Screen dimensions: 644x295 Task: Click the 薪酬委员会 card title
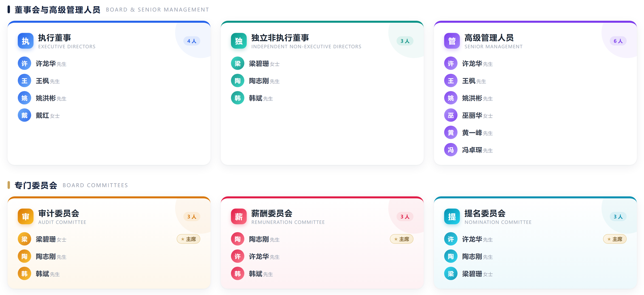(x=272, y=213)
